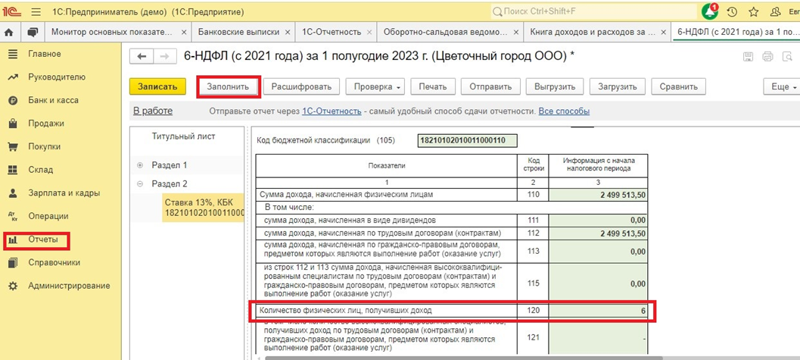Expand Раздел 1 in the section tree
Image resolution: width=800 pixels, height=360 pixels.
coord(140,165)
